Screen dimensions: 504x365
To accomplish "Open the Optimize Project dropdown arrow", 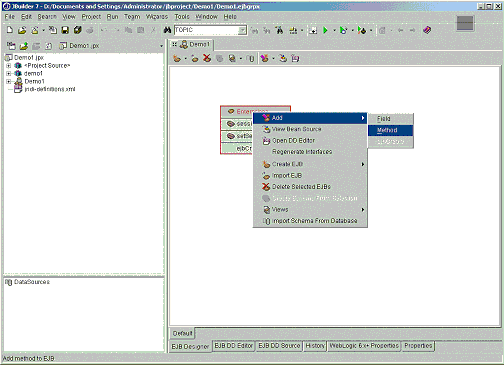I will 371,30.
